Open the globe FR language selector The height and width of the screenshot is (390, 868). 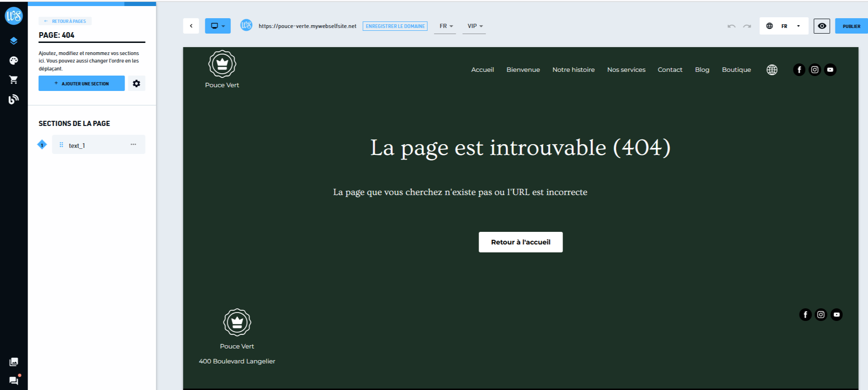click(784, 26)
